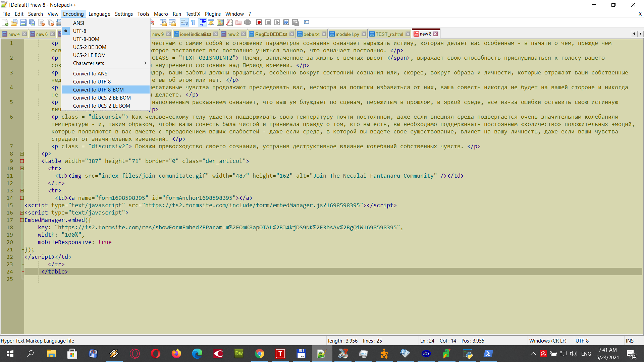This screenshot has height=362, width=644.
Task: Select UTF-8-BOM encoding
Action: click(106, 39)
